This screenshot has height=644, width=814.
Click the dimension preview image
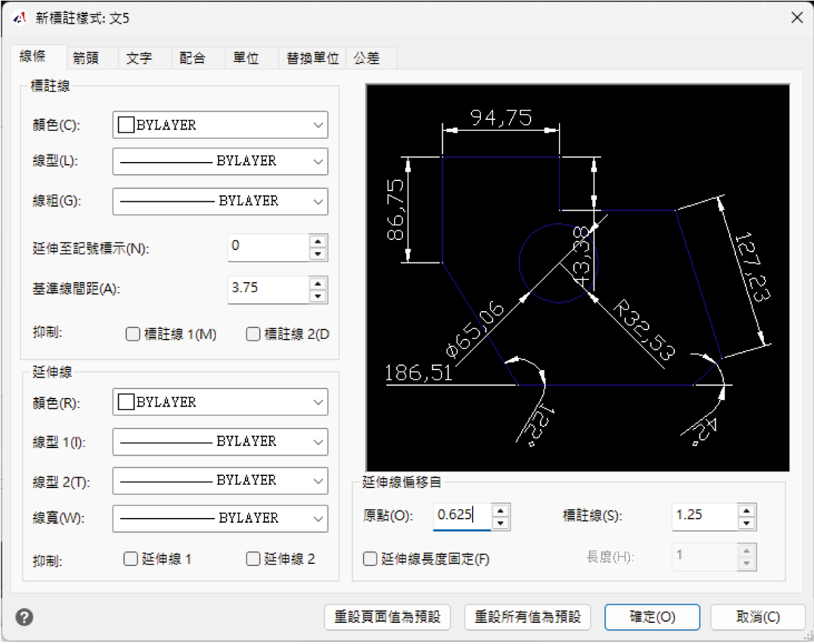coord(578,278)
